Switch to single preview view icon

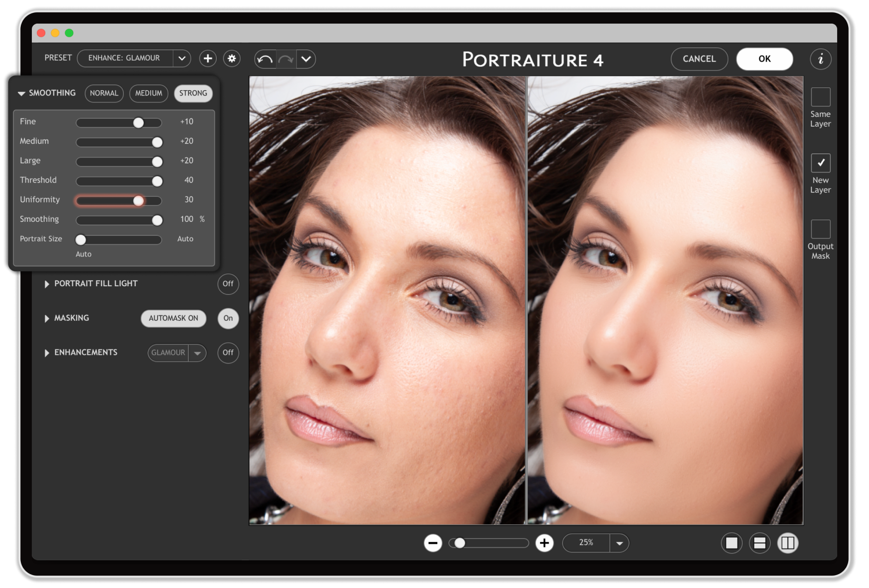[x=732, y=543]
